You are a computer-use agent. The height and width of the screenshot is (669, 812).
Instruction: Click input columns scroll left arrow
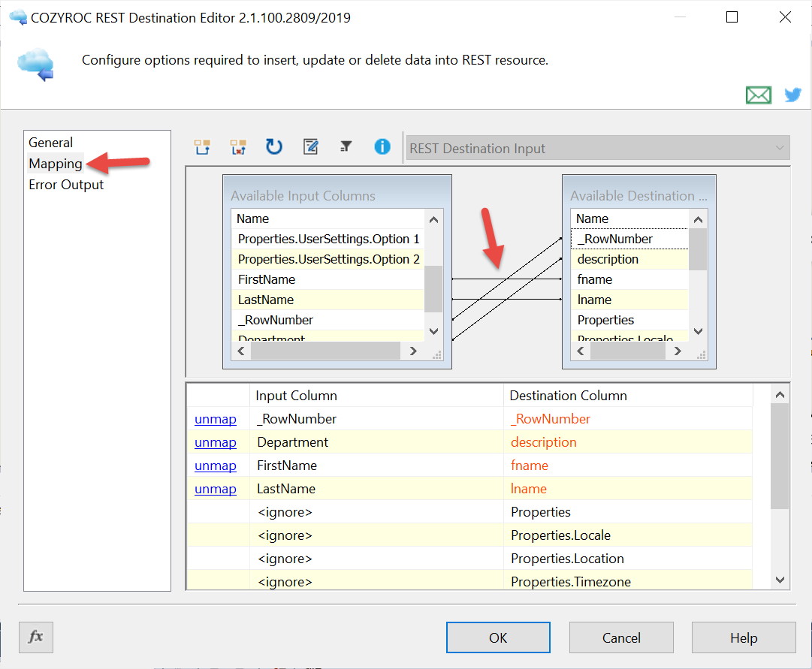coord(241,351)
